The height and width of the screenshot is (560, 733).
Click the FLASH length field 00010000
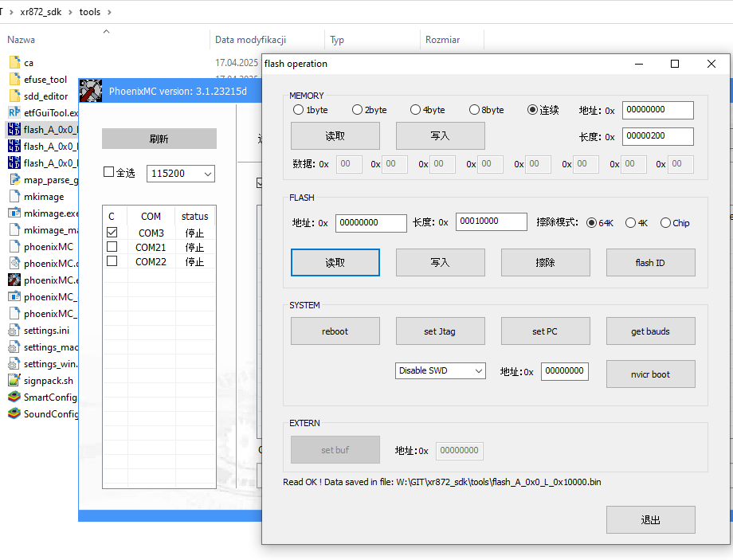492,221
